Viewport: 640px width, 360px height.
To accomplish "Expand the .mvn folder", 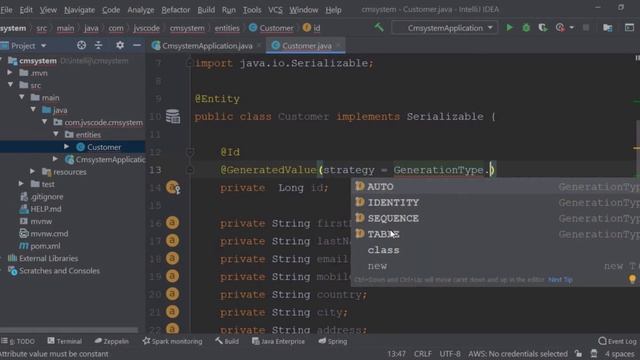I will [9, 73].
